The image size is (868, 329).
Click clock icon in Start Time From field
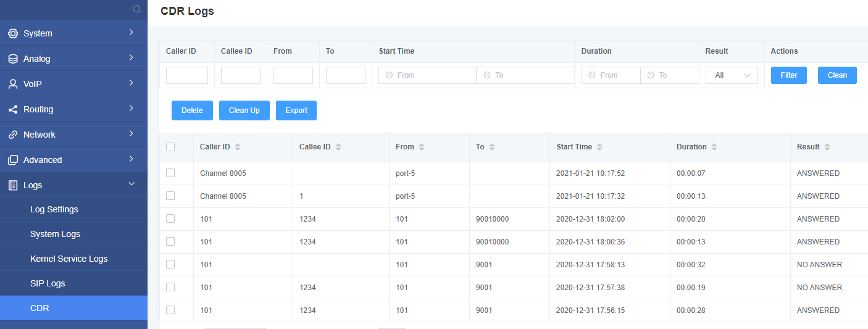[389, 75]
